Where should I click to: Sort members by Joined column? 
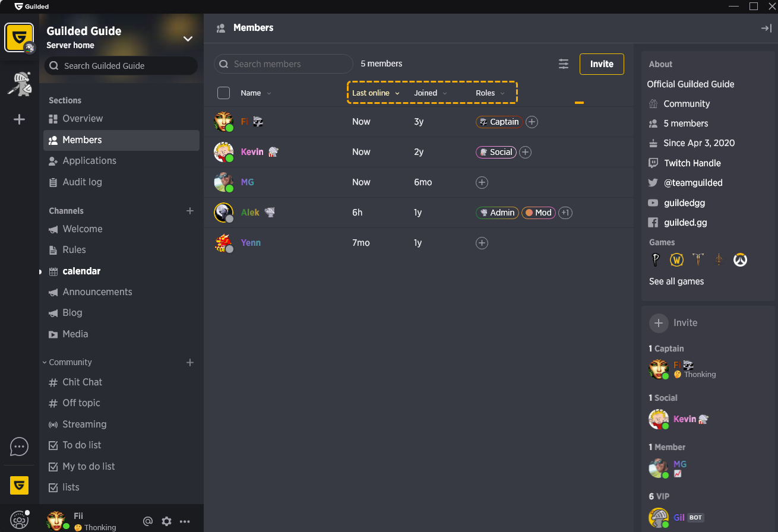[x=431, y=93]
